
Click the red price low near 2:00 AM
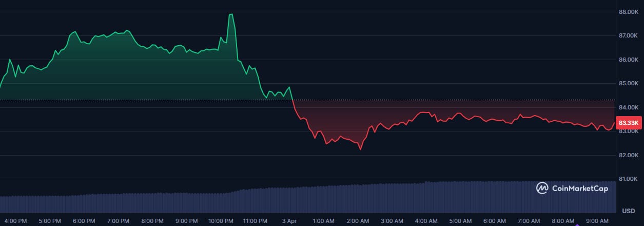point(360,149)
